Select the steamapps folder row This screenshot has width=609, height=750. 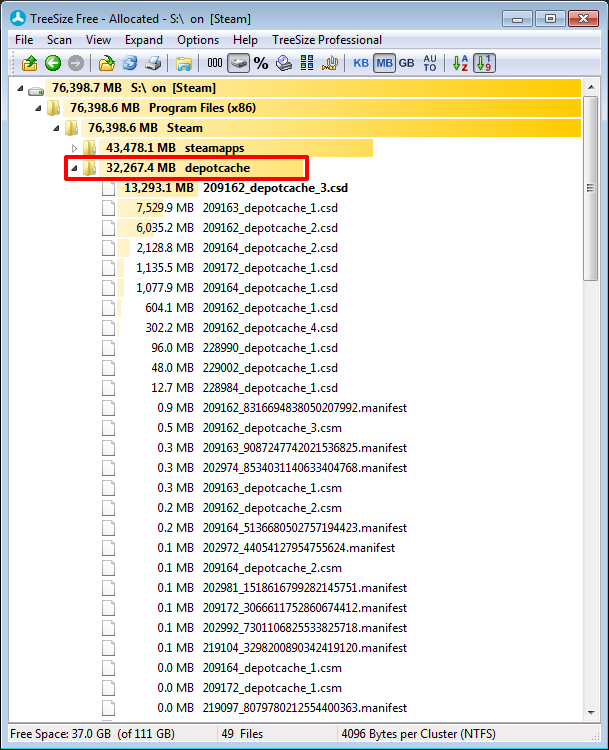tap(236, 148)
